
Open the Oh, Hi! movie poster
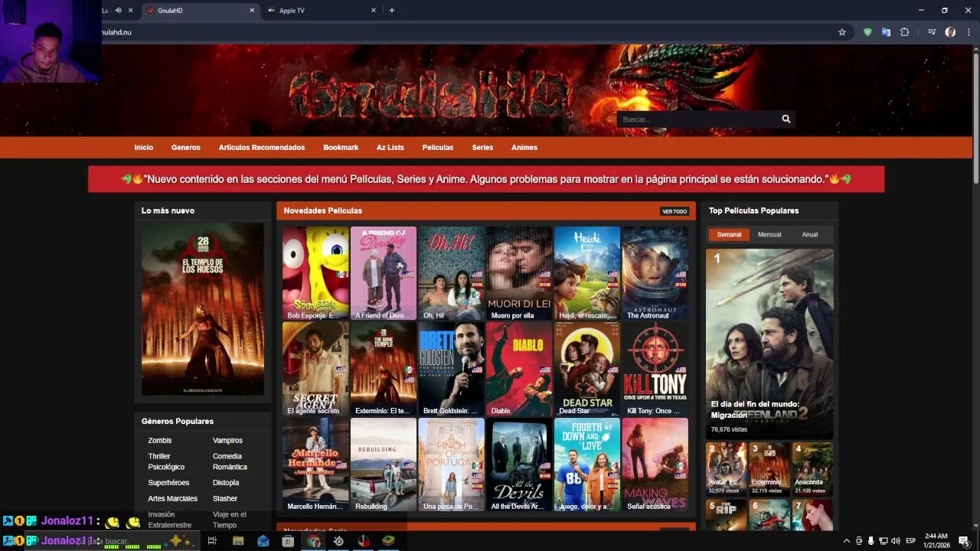[x=452, y=273]
